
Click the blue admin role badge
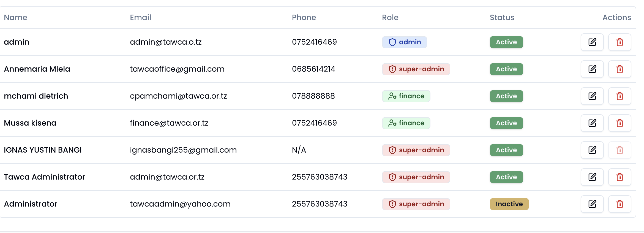(x=404, y=42)
